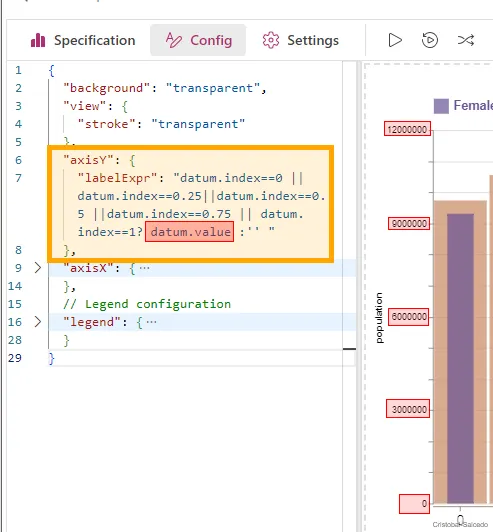Click the purple Female bar in chart
493x532 pixels.
(x=460, y=358)
